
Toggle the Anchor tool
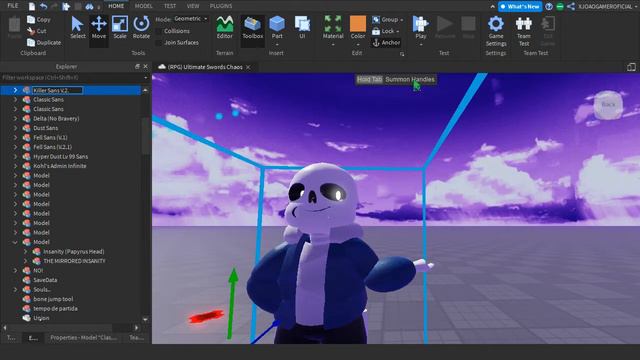[x=386, y=42]
